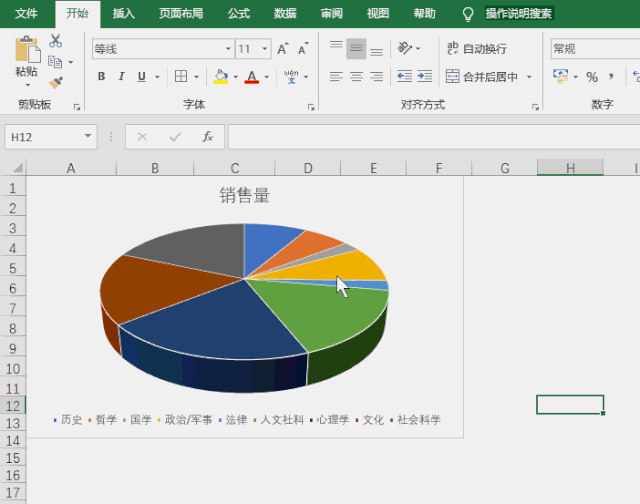Open paste options dropdown arrow
This screenshot has width=640, height=504.
pyautogui.click(x=28, y=85)
